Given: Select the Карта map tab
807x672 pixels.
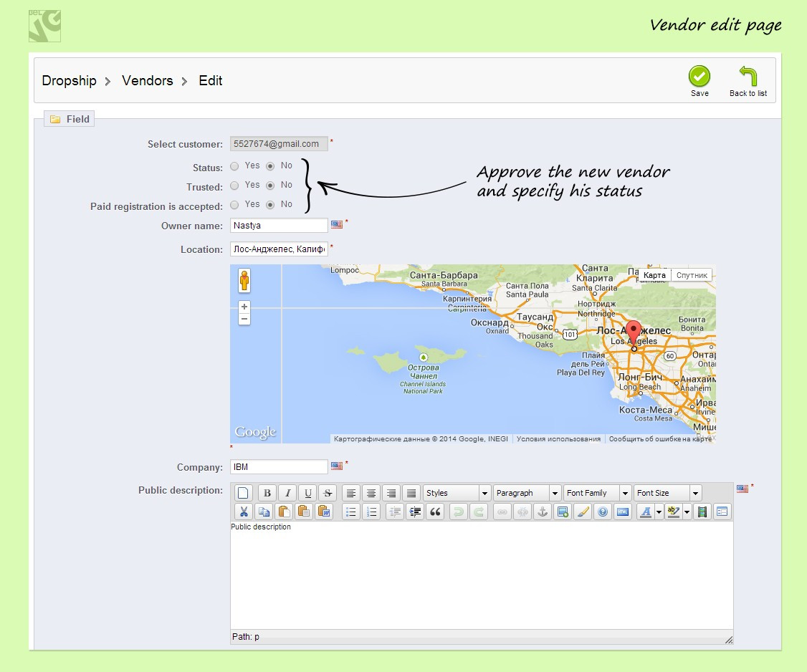Looking at the screenshot, I should 655,275.
